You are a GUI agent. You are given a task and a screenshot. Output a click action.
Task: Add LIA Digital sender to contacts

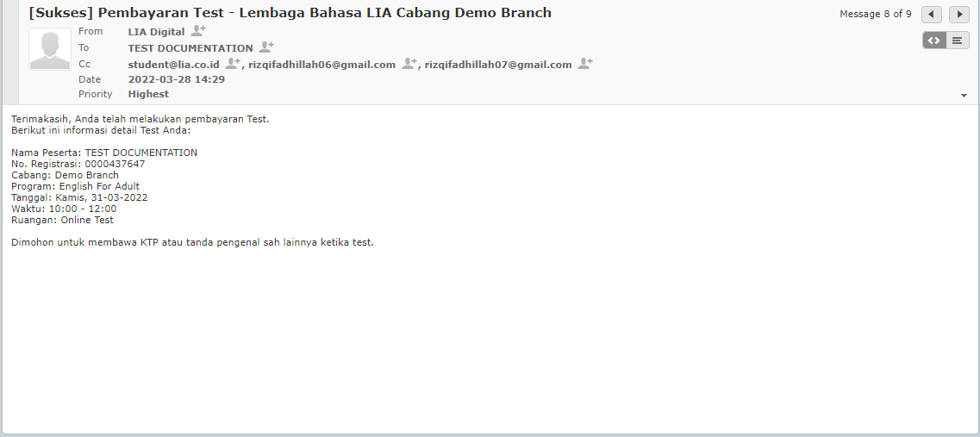tap(198, 31)
